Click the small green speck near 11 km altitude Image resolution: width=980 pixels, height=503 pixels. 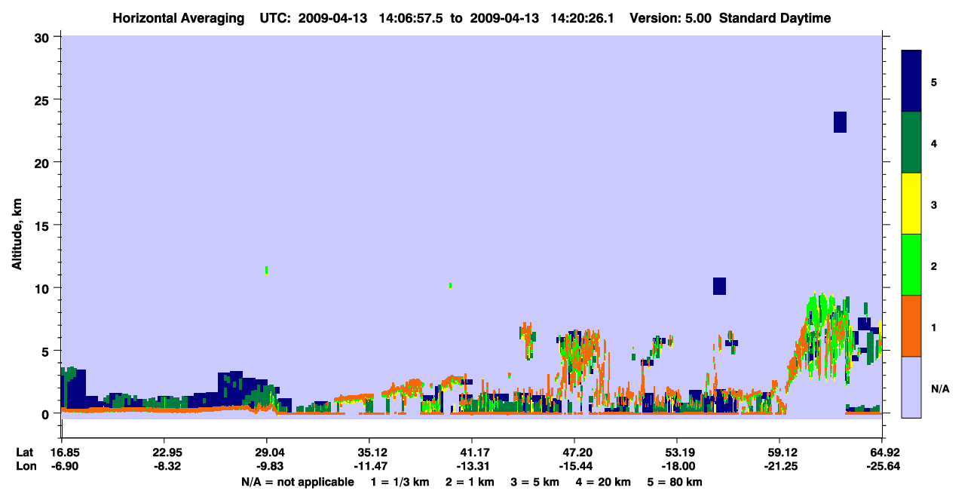pos(267,270)
